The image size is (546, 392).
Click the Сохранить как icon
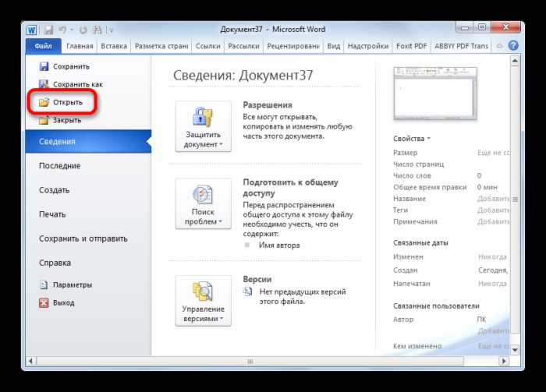44,84
